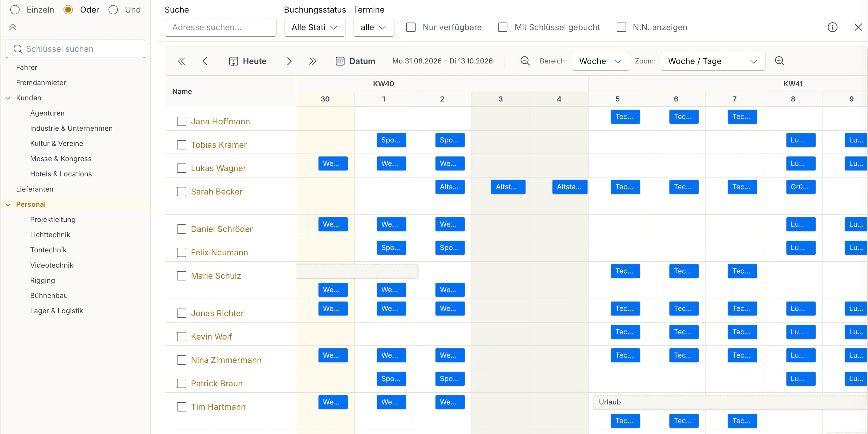The image size is (868, 434).
Task: Select Messe & Kongress category
Action: 61,159
